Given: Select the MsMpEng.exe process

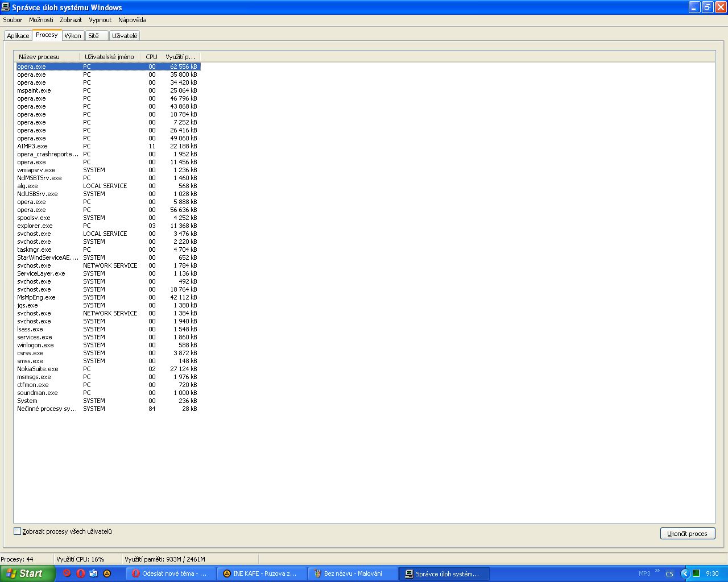Looking at the screenshot, I should pos(108,297).
